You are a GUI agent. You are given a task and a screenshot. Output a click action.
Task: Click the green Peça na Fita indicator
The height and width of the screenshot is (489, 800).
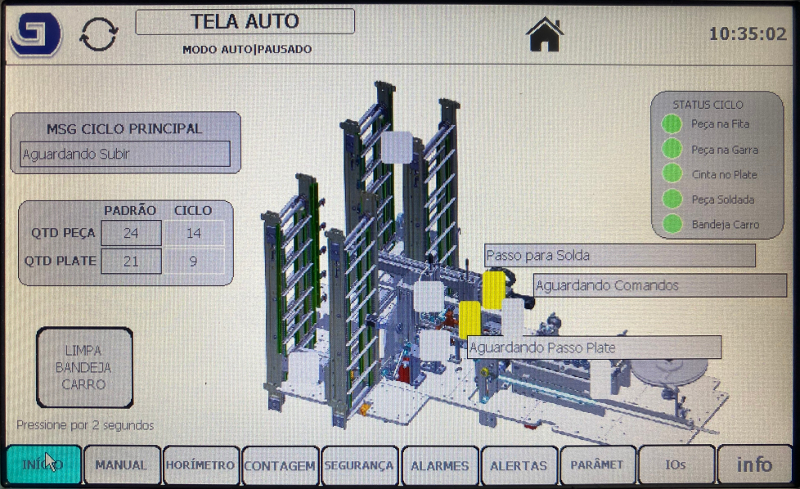pyautogui.click(x=671, y=124)
